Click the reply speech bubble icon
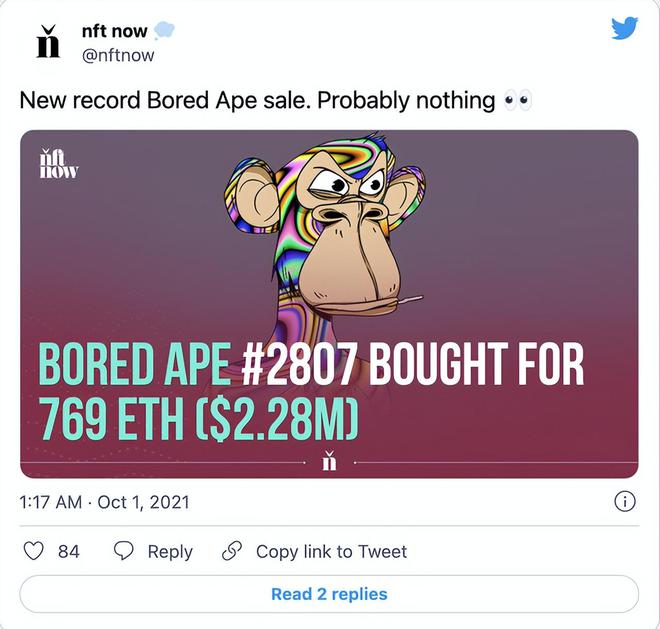660x629 pixels. click(124, 551)
